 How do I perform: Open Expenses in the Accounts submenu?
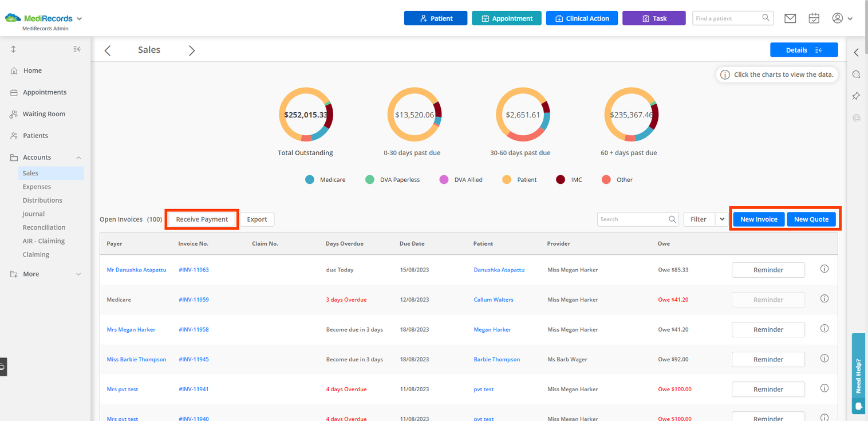(x=37, y=187)
